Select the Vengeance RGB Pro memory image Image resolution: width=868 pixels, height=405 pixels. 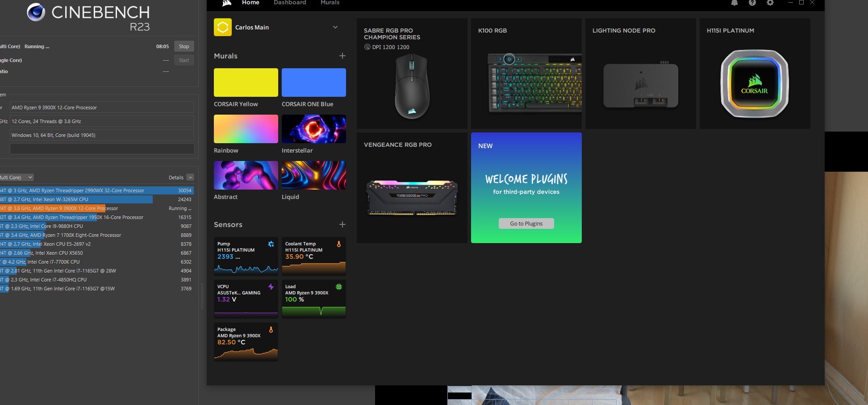coord(412,198)
